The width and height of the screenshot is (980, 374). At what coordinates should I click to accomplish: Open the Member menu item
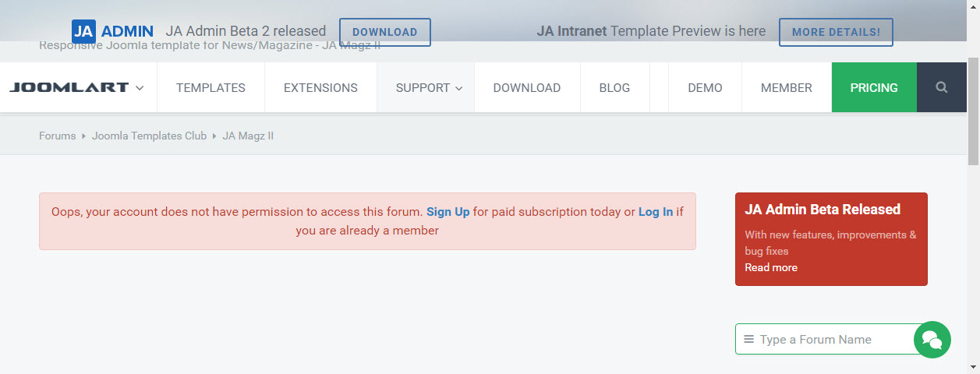pos(786,87)
